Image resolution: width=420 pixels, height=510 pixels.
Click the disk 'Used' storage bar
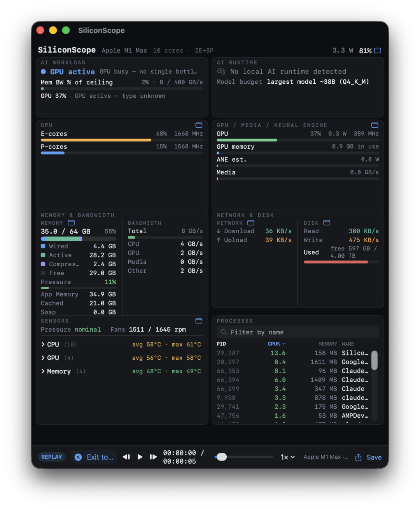[x=341, y=262]
